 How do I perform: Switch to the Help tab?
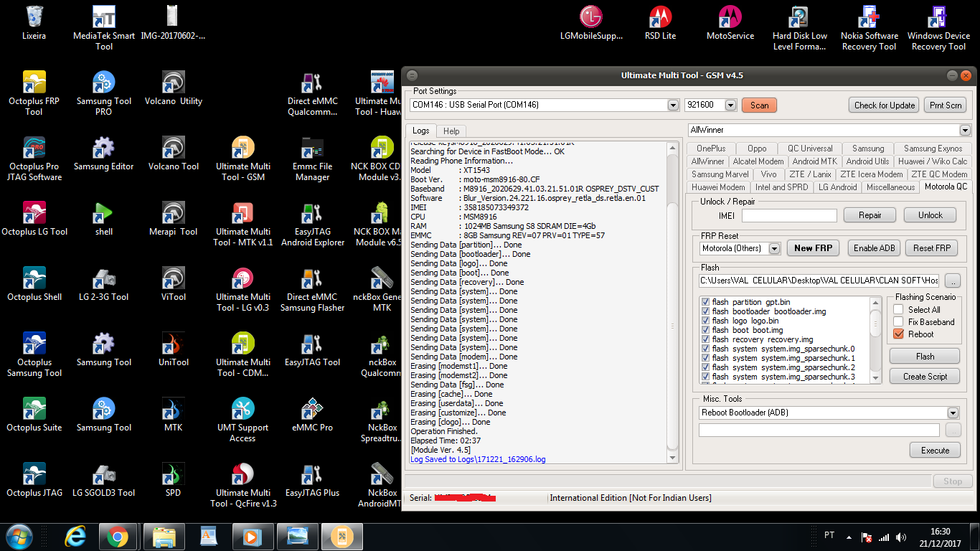click(451, 131)
